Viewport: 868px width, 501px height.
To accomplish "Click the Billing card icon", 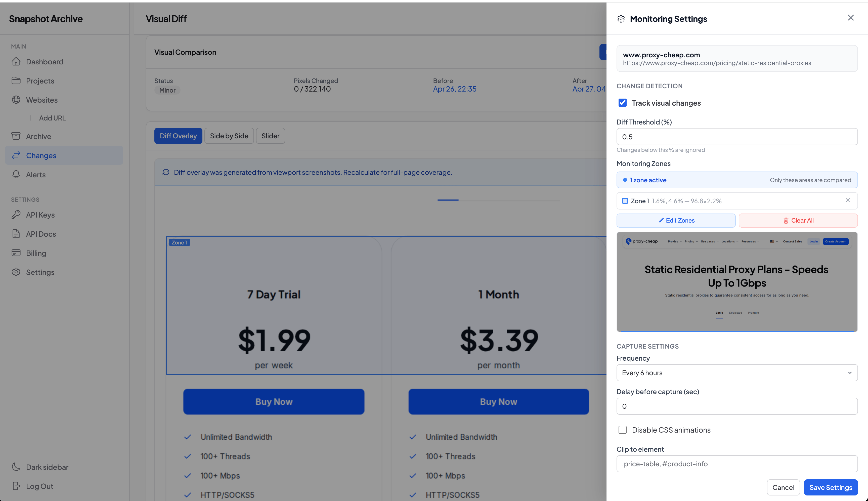I will click(x=16, y=253).
